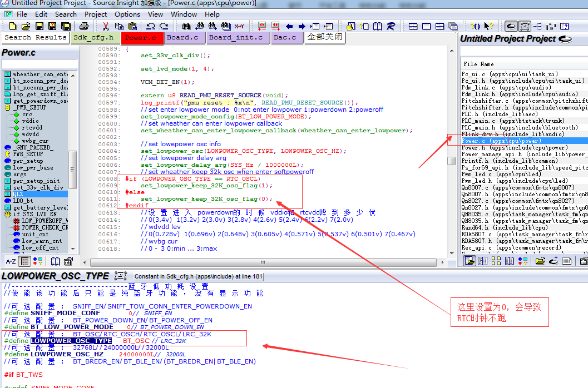Collapse the if SYS_LVD_EN tree node
The image size is (588, 388).
point(7,215)
